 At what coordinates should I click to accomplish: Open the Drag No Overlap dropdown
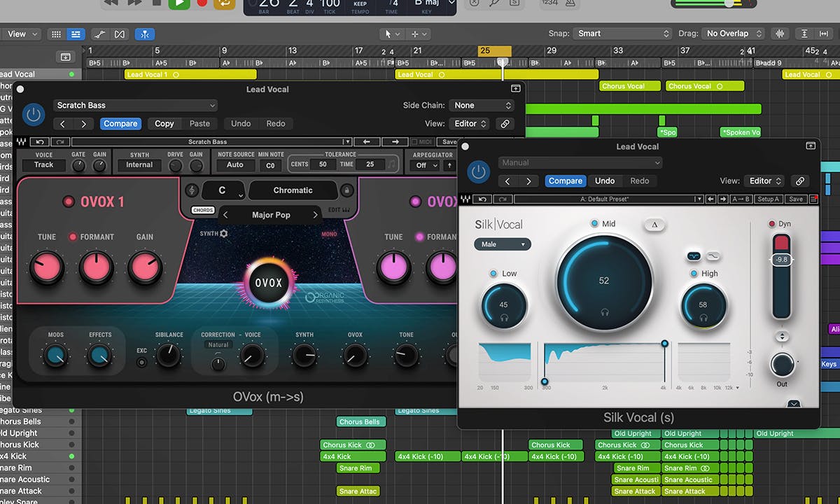[734, 33]
